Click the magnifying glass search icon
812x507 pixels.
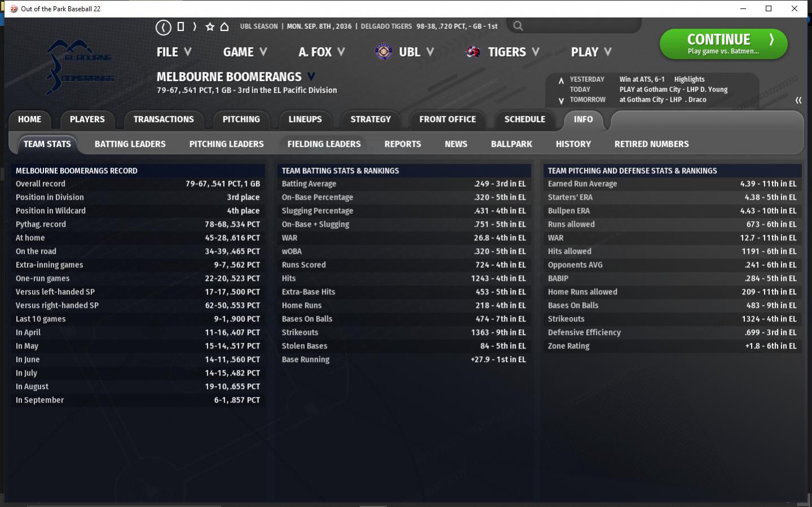pyautogui.click(x=518, y=26)
